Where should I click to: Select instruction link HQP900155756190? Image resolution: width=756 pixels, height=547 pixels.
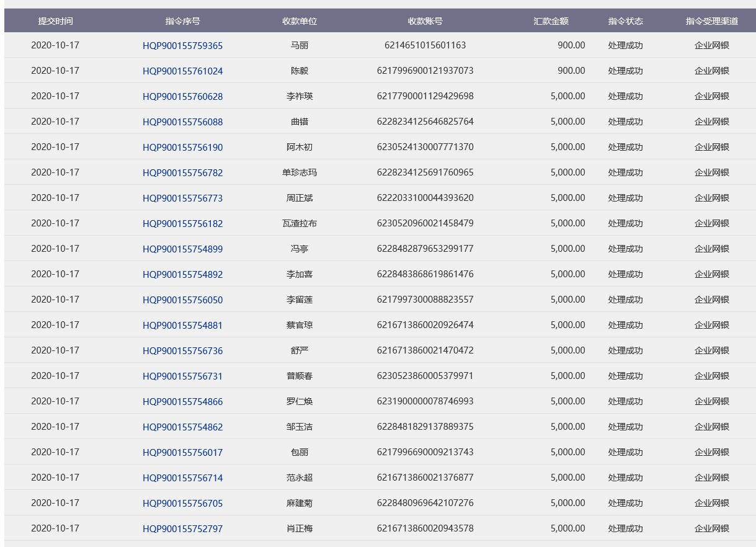tap(182, 148)
